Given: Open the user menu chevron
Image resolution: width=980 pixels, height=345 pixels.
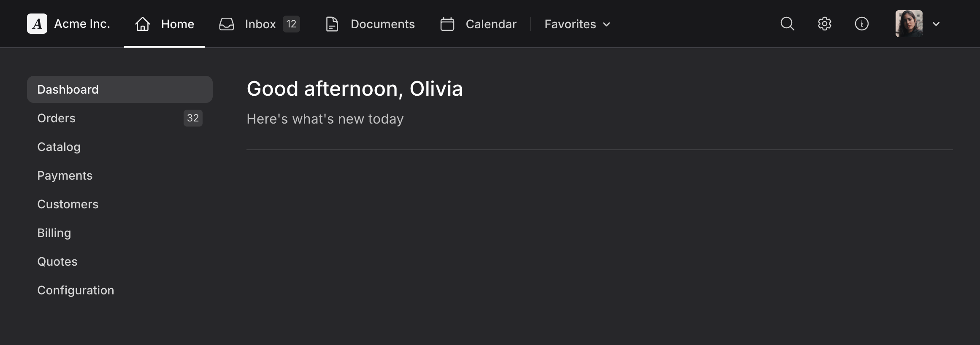Looking at the screenshot, I should tap(936, 24).
